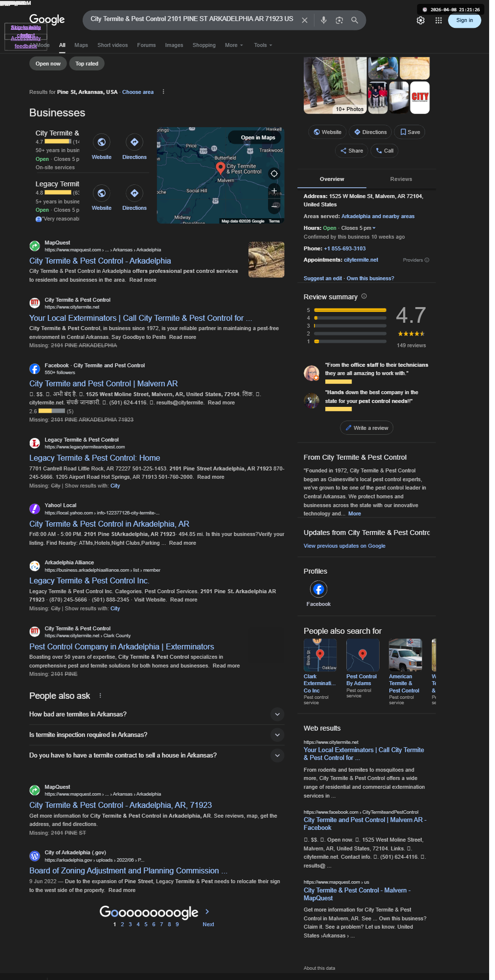Expand 'How bad are termites in Arkansas?'
The width and height of the screenshot is (495, 980).
click(157, 714)
